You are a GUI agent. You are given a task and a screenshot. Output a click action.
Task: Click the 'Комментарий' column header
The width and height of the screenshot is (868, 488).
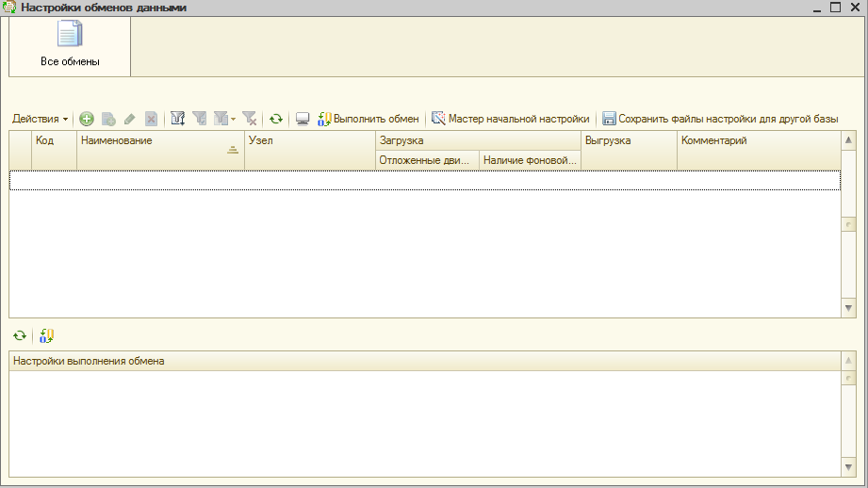pos(754,140)
